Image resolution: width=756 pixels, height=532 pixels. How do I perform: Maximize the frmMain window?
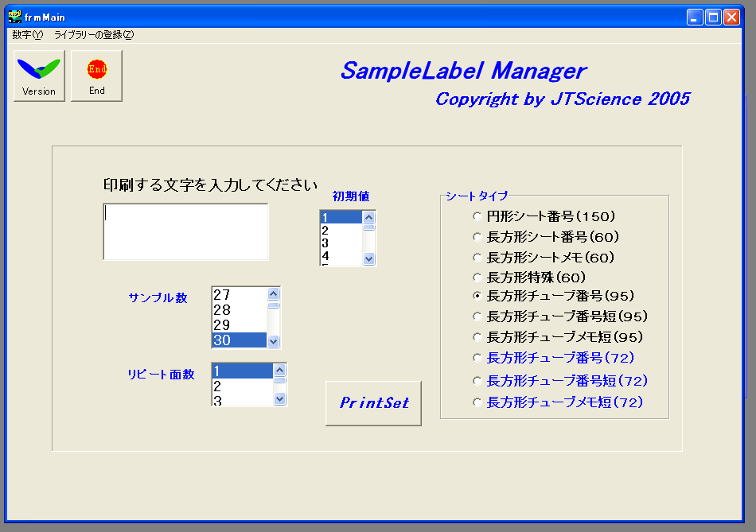coord(713,17)
